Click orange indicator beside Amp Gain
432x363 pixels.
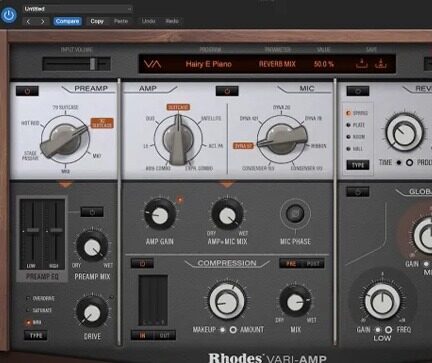(x=180, y=200)
